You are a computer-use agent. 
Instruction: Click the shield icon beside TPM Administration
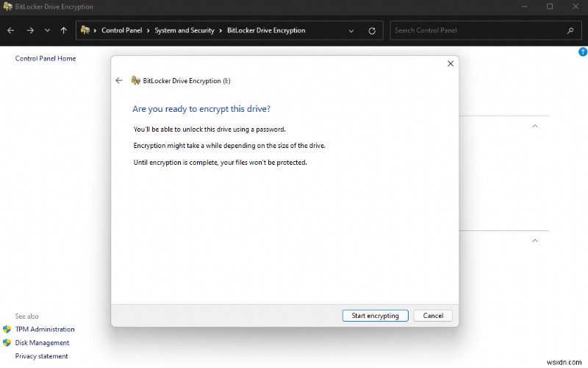7,329
